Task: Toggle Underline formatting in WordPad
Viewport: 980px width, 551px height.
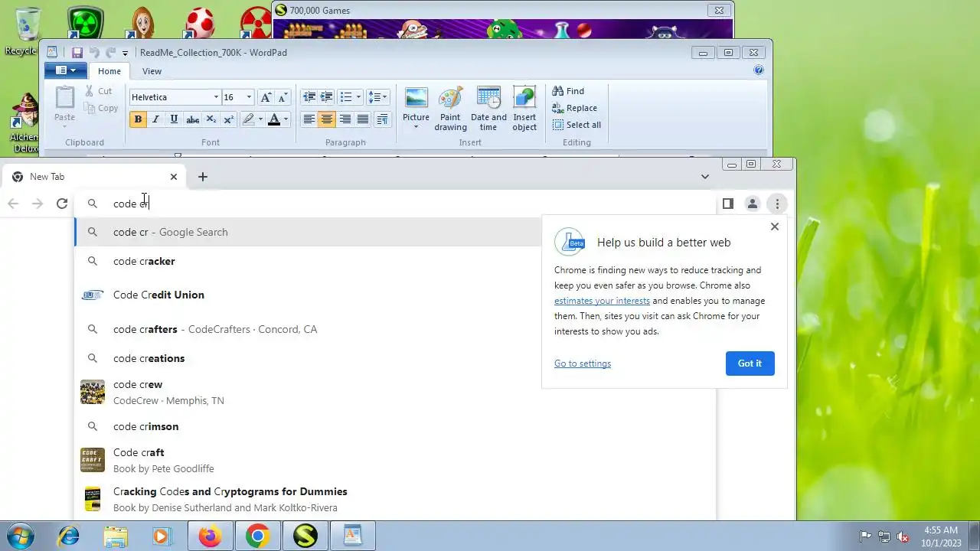Action: pyautogui.click(x=174, y=119)
